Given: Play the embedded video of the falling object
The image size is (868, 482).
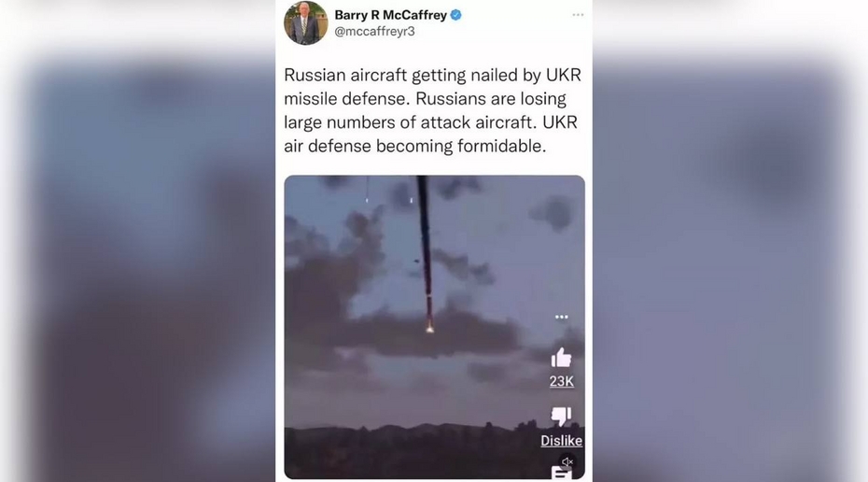Looking at the screenshot, I should pyautogui.click(x=435, y=327).
